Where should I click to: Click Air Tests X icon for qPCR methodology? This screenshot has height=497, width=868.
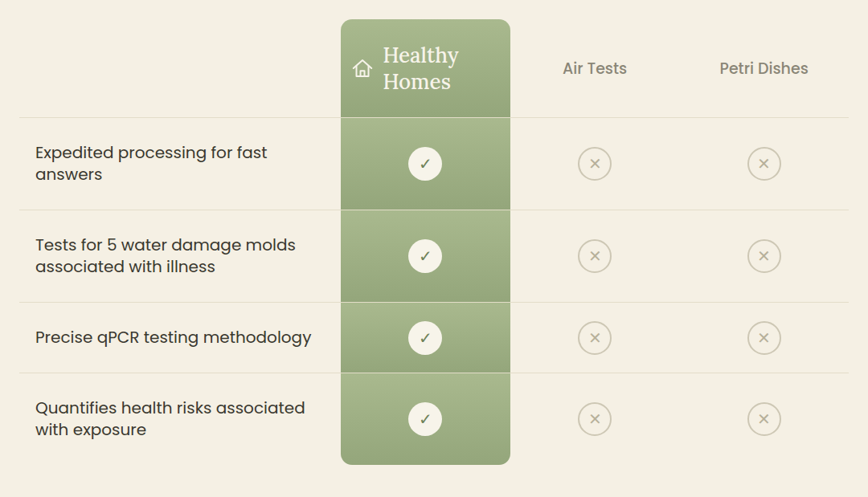point(595,338)
